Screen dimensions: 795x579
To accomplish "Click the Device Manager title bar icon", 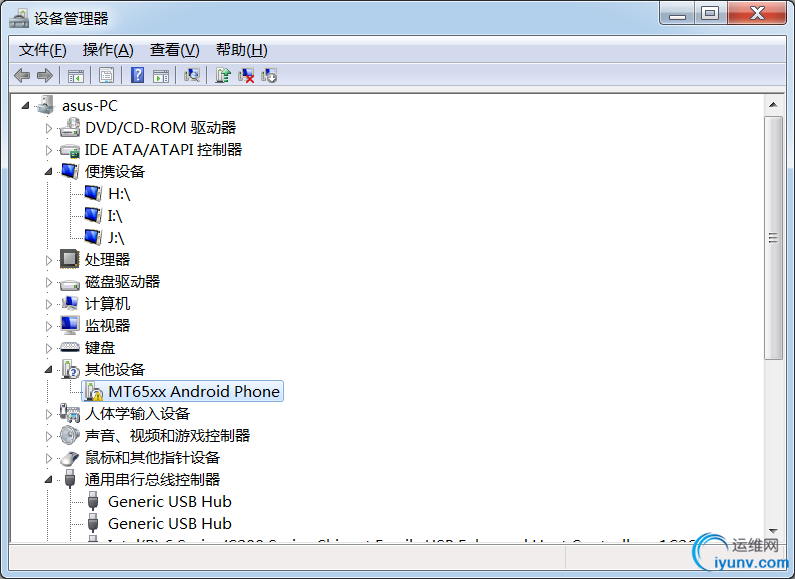I will coord(19,18).
